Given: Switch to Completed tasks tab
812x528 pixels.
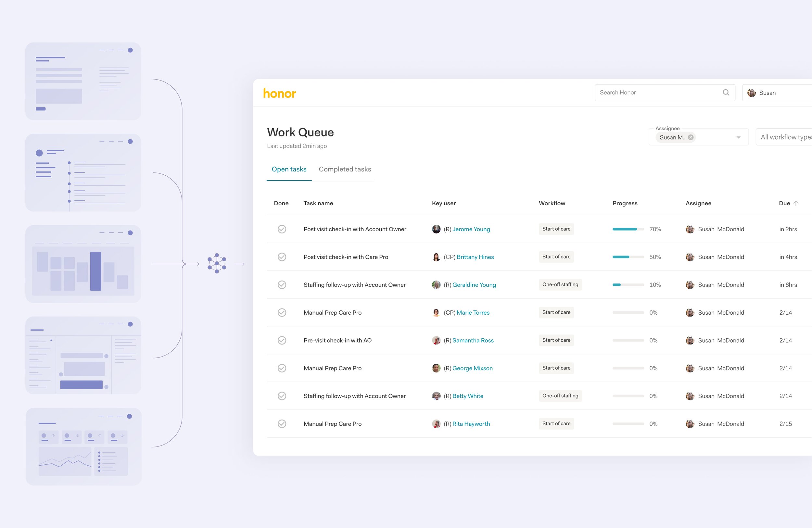Looking at the screenshot, I should click(345, 169).
